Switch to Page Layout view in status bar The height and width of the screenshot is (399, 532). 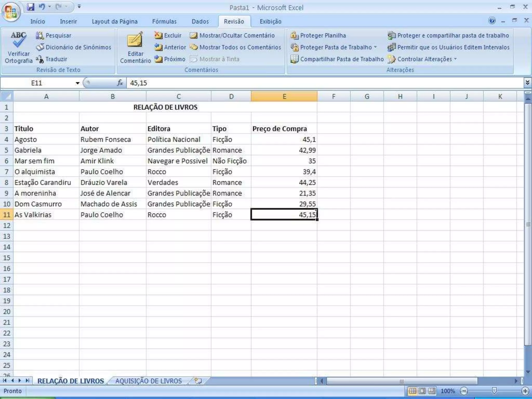point(422,391)
